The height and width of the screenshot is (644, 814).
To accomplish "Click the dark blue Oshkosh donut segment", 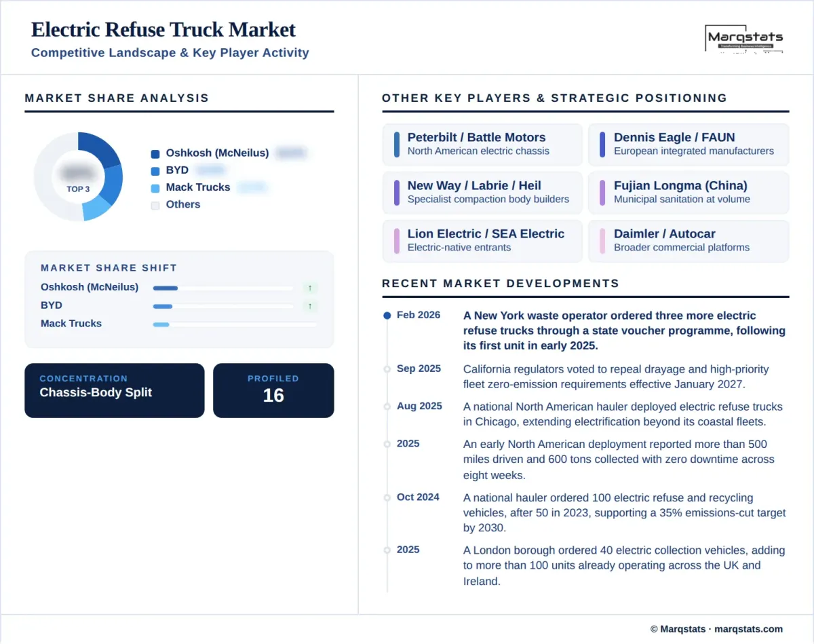I will [x=100, y=148].
